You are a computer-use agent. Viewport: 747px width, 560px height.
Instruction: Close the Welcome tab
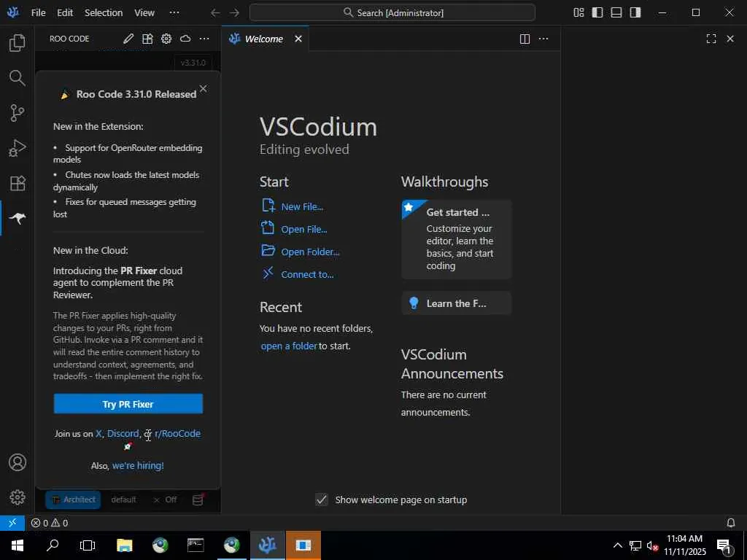[x=298, y=39]
